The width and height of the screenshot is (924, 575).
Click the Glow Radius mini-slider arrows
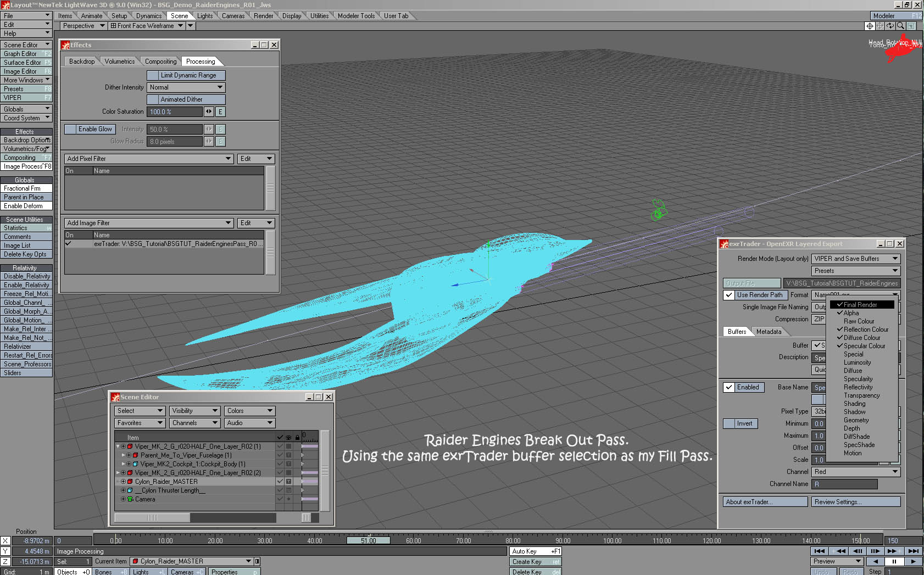coord(209,141)
